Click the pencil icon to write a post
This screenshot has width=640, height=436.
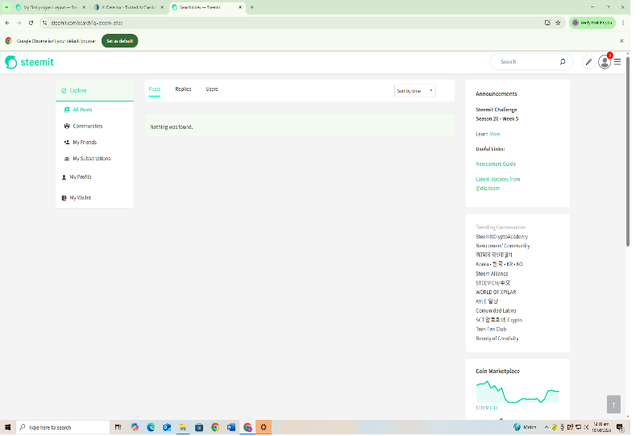pyautogui.click(x=588, y=62)
